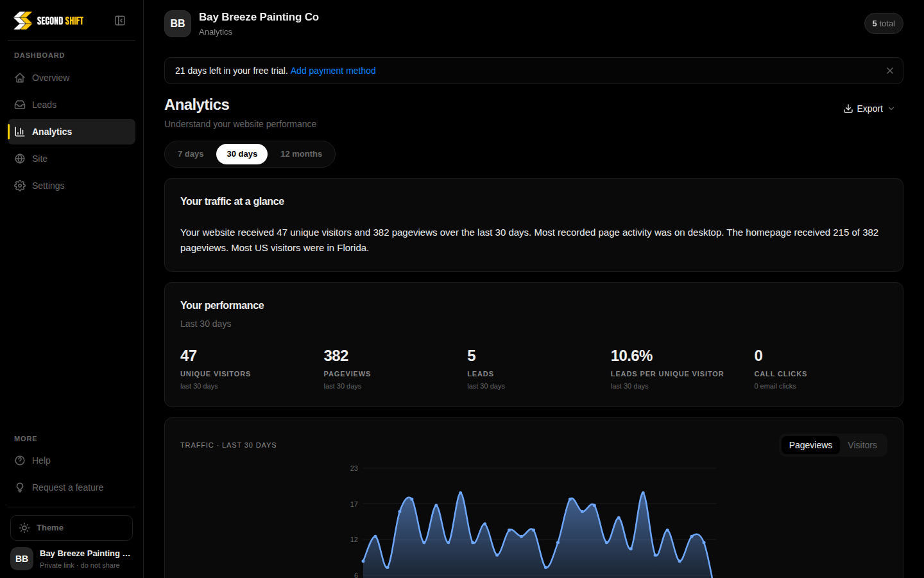Image resolution: width=924 pixels, height=578 pixels.
Task: Open the Leads page
Action: pos(71,105)
